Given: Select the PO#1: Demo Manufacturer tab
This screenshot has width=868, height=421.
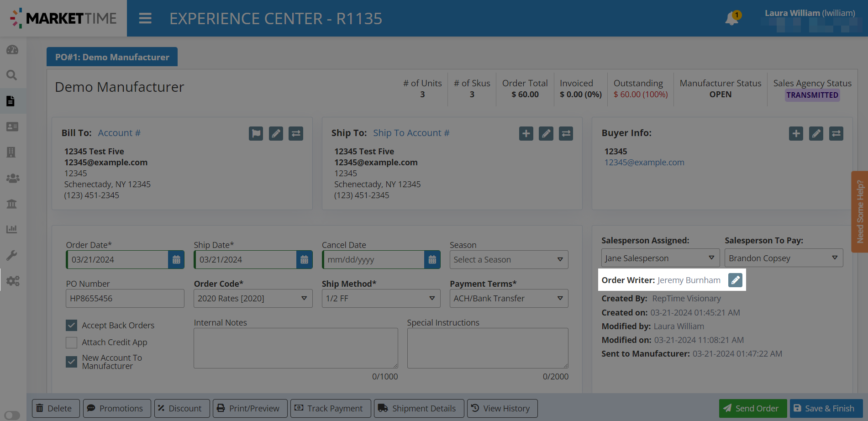Looking at the screenshot, I should pyautogui.click(x=112, y=57).
